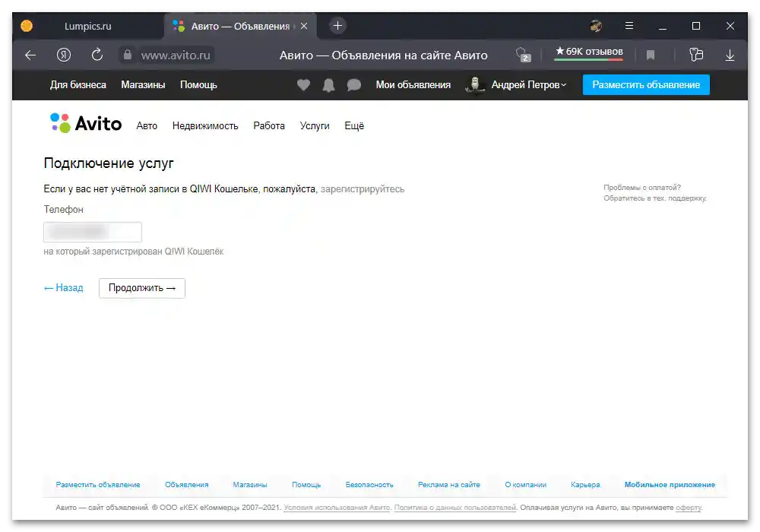Click the orange circle icon at title bar left
The height and width of the screenshot is (532, 760).
27,26
